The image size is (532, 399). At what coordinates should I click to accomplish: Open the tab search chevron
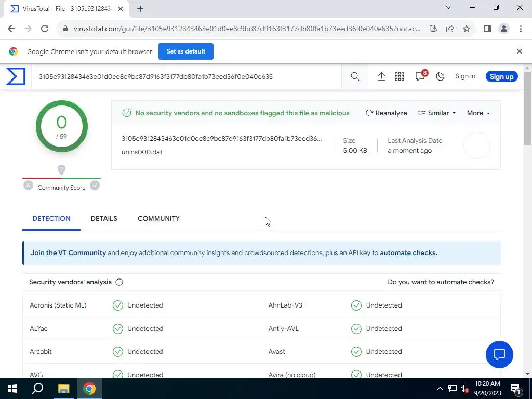(x=448, y=7)
